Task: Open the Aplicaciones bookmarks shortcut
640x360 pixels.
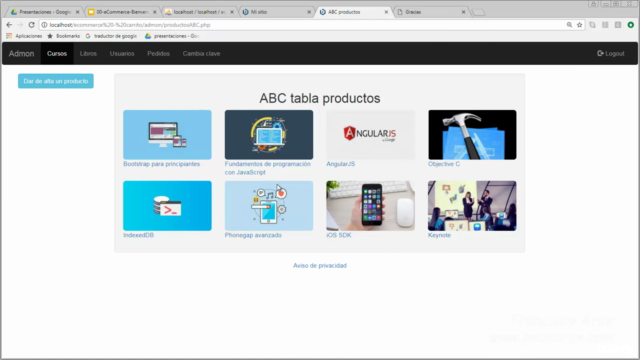Action: [x=24, y=36]
